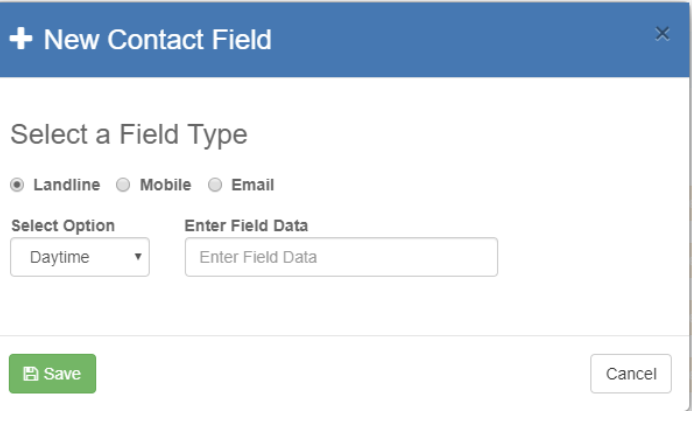692x432 pixels.
Task: Click the Select a Field Type heading
Action: click(x=129, y=134)
